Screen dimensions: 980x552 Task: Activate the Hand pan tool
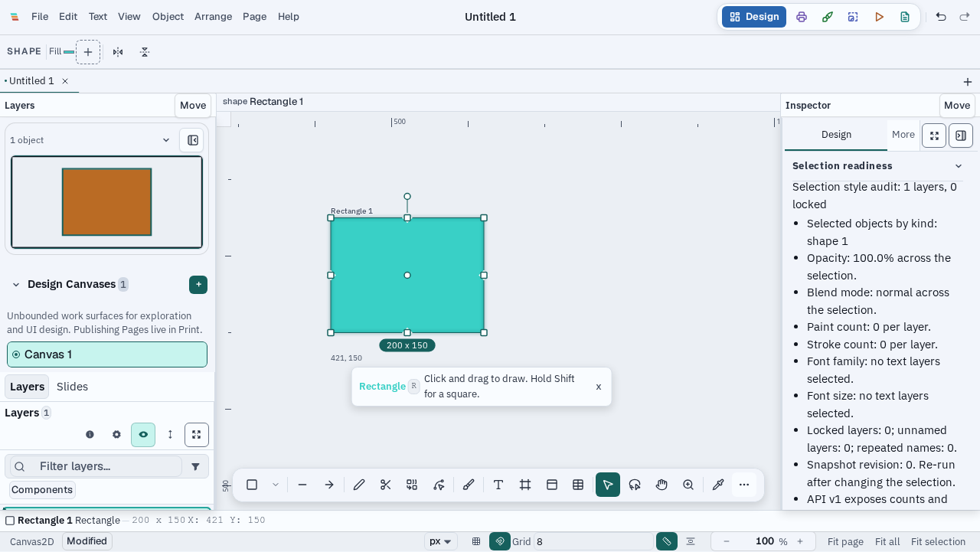[x=661, y=485]
